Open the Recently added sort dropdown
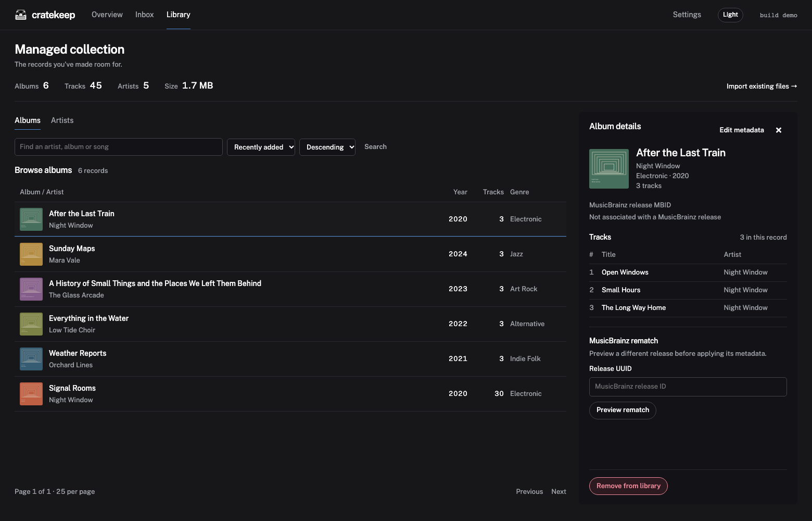The image size is (812, 521). (261, 147)
